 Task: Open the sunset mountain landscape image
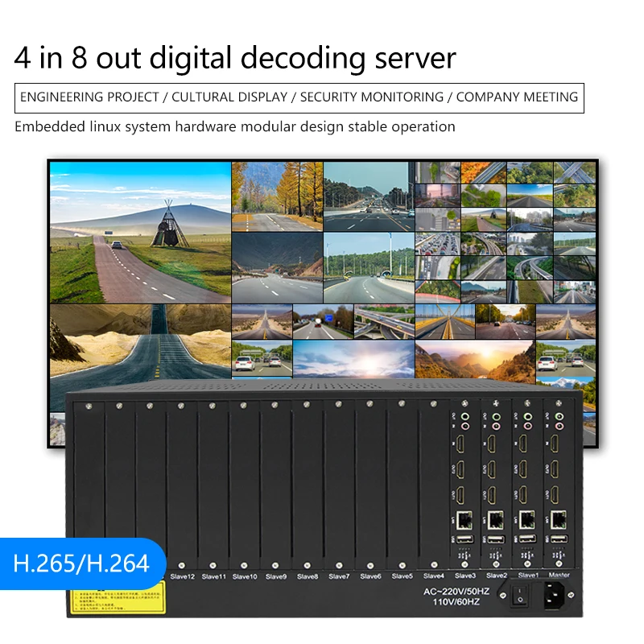475,359
